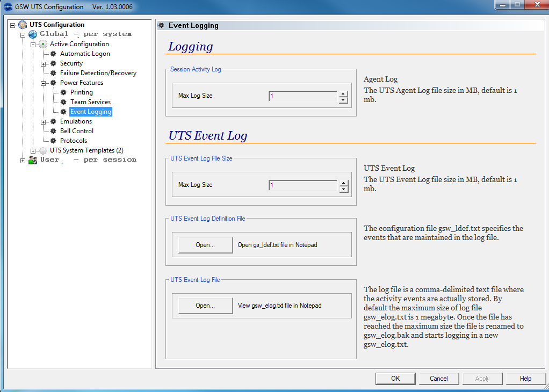Select Team Services in the tree

click(90, 102)
